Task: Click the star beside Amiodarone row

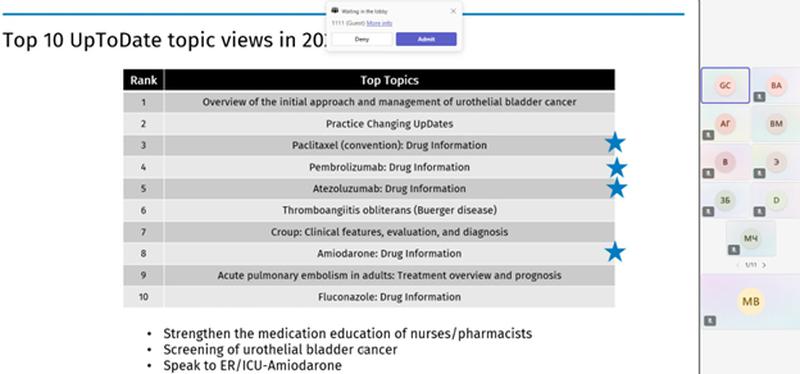Action: (615, 252)
